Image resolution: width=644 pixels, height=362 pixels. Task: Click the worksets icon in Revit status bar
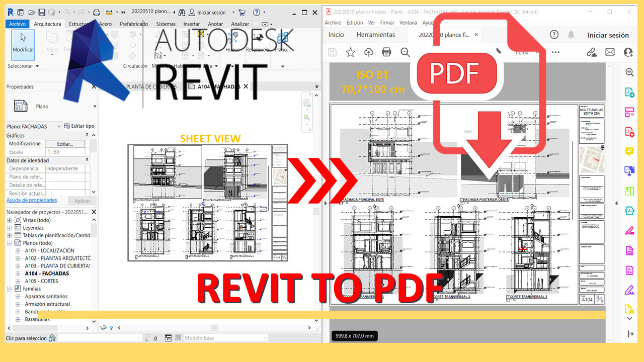pyautogui.click(x=51, y=338)
